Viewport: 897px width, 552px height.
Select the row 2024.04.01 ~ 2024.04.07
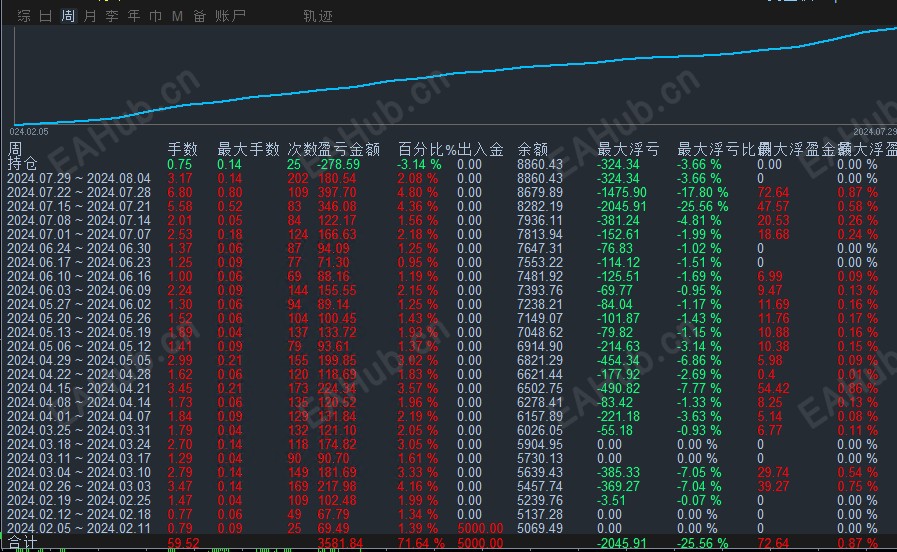(448, 417)
